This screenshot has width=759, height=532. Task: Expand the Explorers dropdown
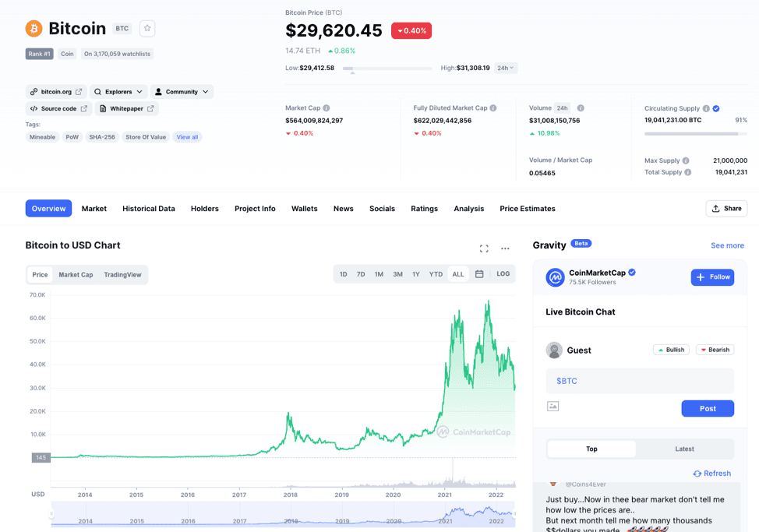point(118,92)
